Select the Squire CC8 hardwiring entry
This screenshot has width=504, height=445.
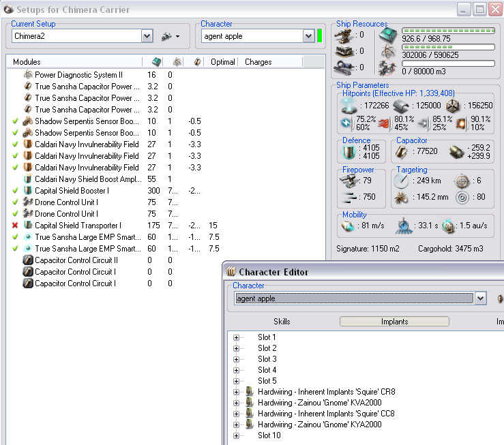pyautogui.click(x=326, y=414)
